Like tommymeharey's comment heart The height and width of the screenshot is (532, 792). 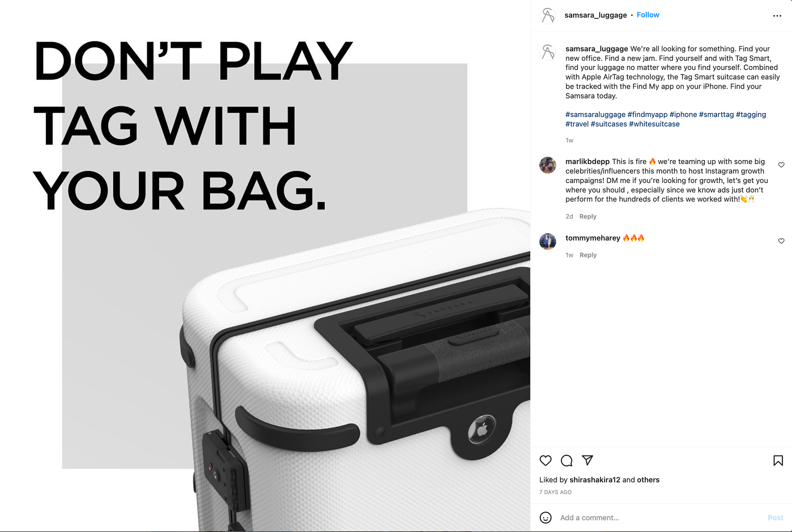pyautogui.click(x=781, y=241)
